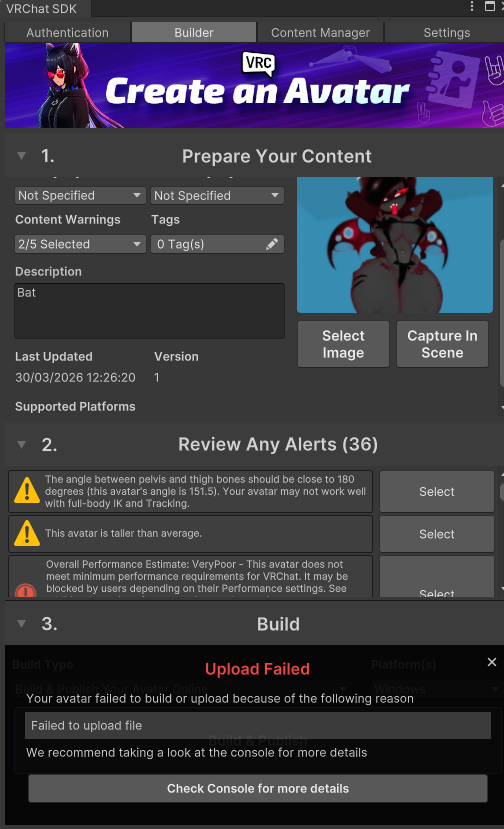Select the taller than average alert object
This screenshot has height=829, width=504.
pyautogui.click(x=437, y=534)
